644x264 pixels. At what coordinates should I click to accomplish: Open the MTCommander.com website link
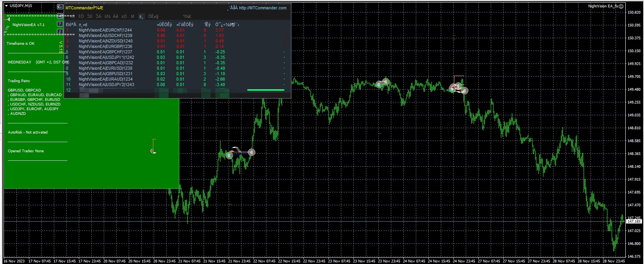click(x=263, y=8)
